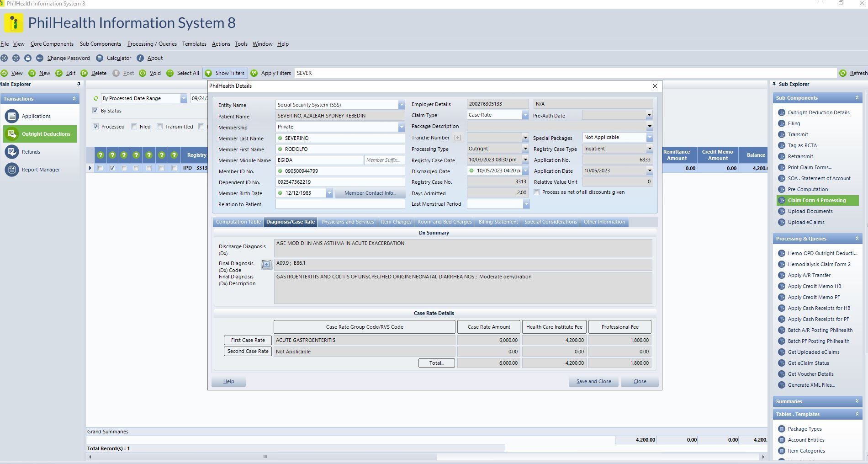This screenshot has width=868, height=464.
Task: Open the Core Components menu
Action: click(52, 44)
